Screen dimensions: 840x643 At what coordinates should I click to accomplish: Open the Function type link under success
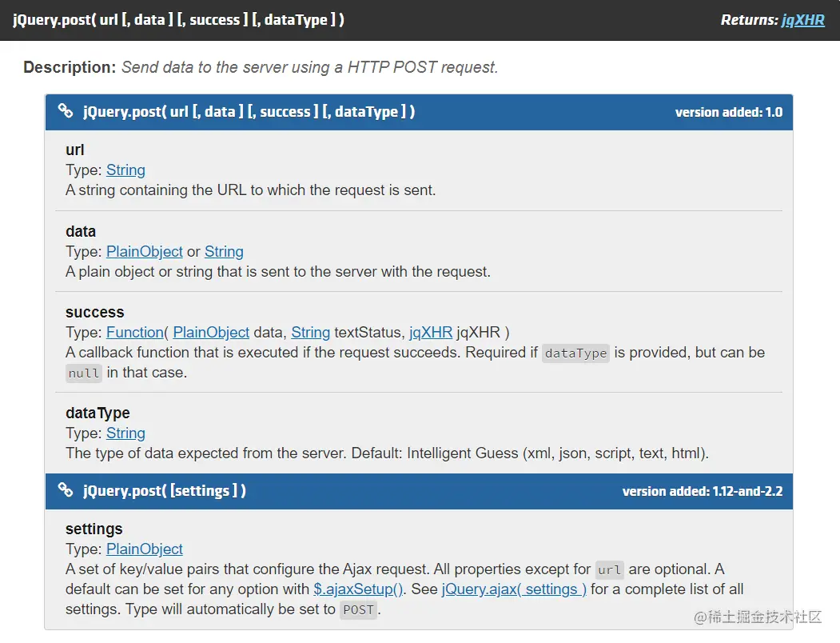pyautogui.click(x=135, y=332)
